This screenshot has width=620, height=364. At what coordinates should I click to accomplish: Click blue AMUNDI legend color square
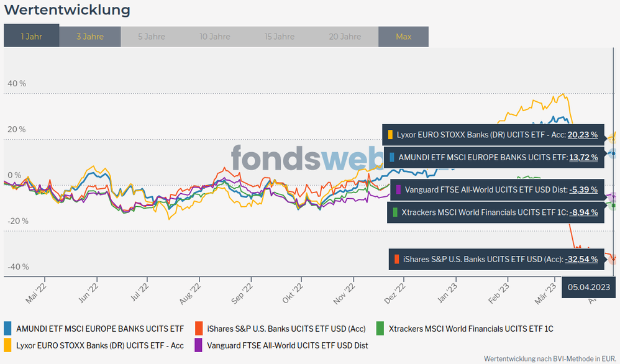point(8,328)
